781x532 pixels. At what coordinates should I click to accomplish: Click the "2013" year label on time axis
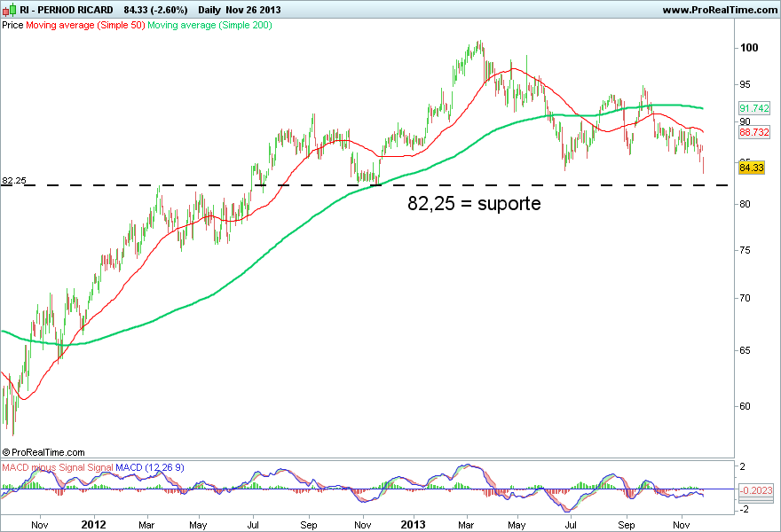[414, 525]
